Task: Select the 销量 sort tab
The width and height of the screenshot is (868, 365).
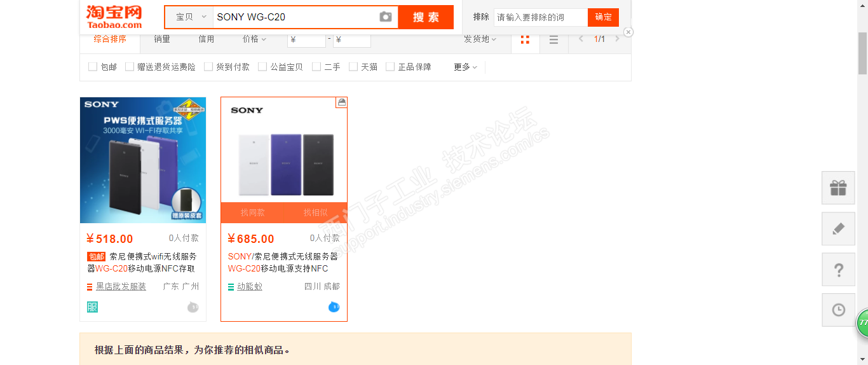Action: [162, 39]
